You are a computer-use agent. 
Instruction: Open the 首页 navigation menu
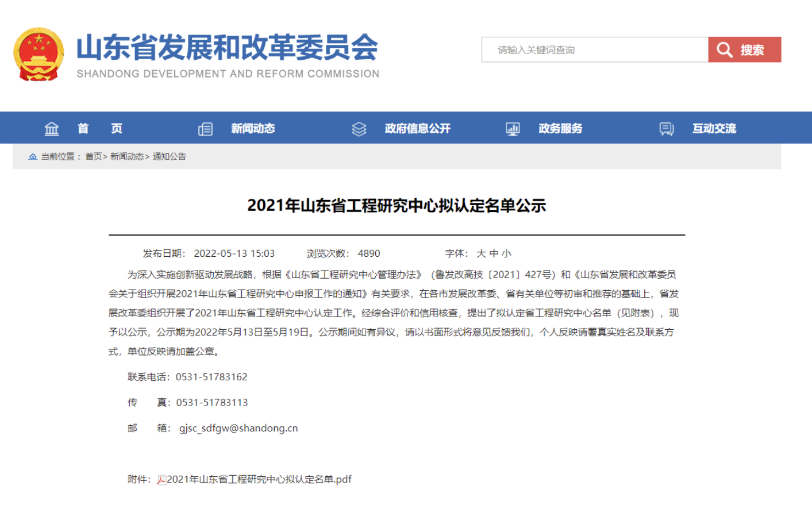coord(100,129)
